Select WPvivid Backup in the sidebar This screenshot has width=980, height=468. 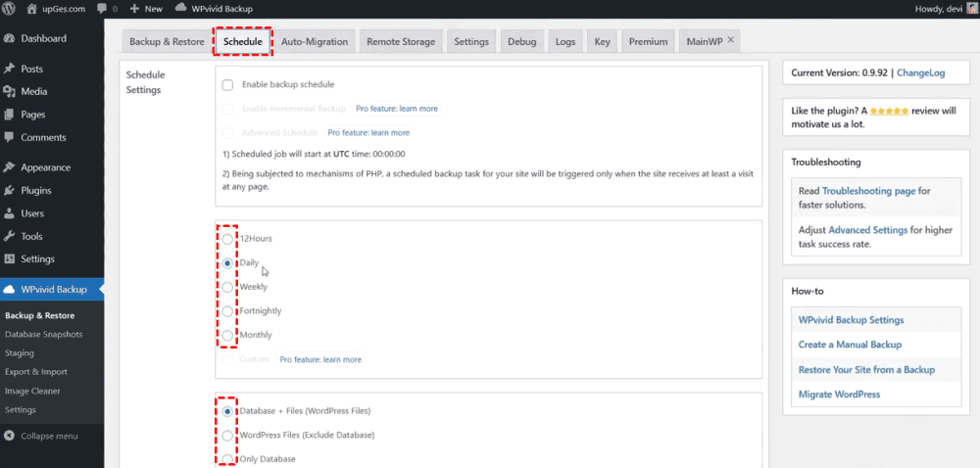(x=52, y=290)
